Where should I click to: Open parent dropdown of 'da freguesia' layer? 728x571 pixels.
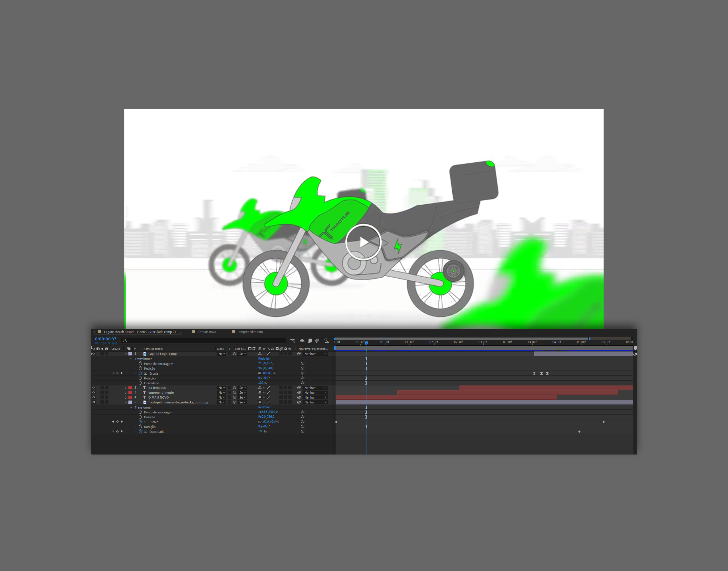(315, 388)
